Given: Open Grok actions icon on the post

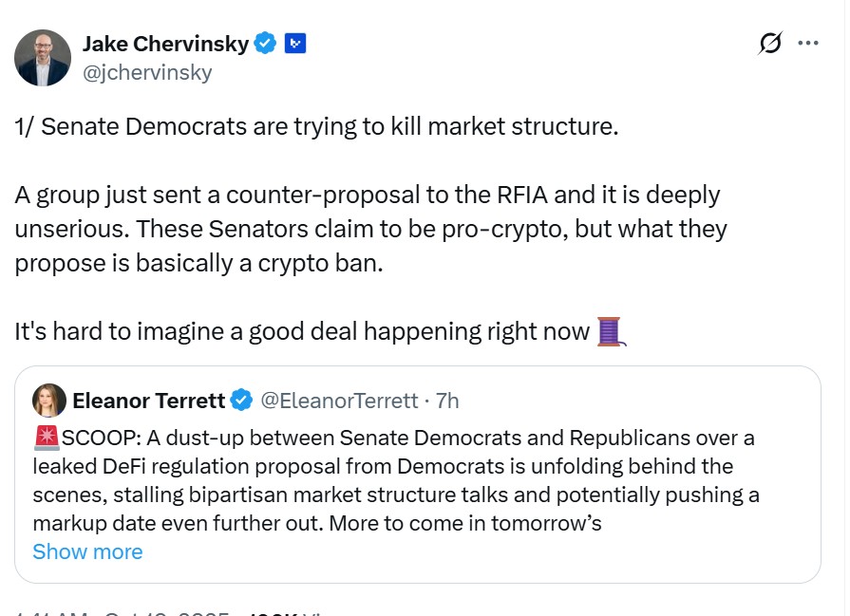Looking at the screenshot, I should [x=770, y=44].
